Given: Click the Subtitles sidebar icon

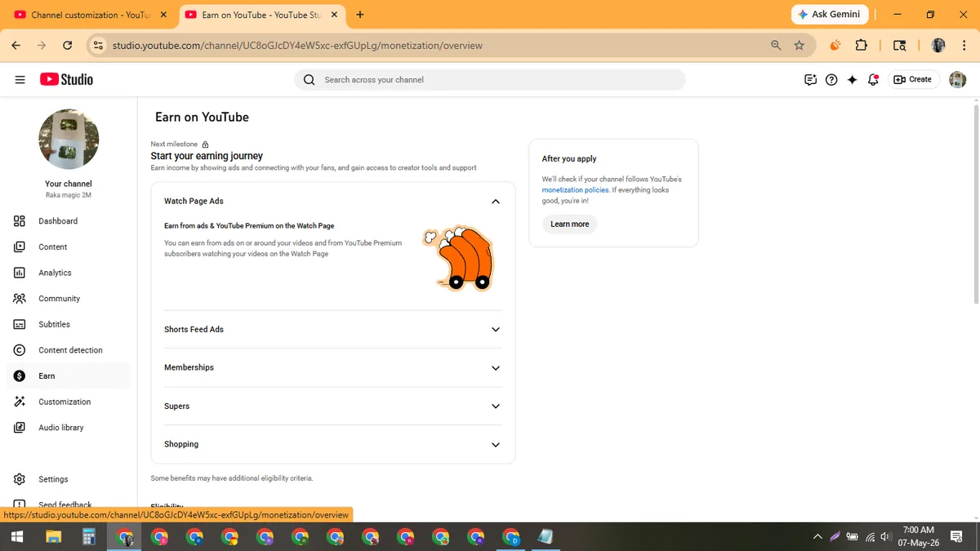Looking at the screenshot, I should (x=20, y=324).
